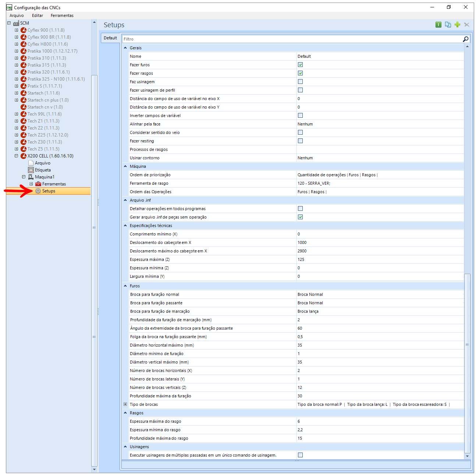
Task: Click the Etiqueta label icon
Action: coord(31,170)
